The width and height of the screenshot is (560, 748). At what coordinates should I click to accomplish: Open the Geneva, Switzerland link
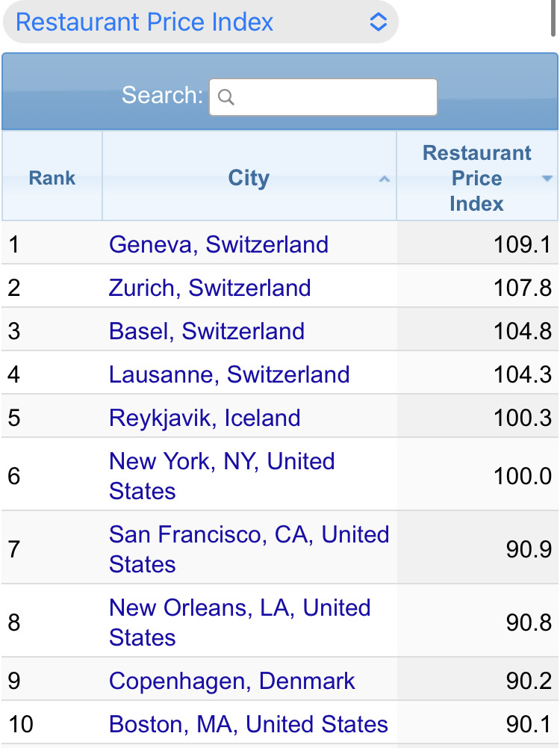click(x=219, y=244)
